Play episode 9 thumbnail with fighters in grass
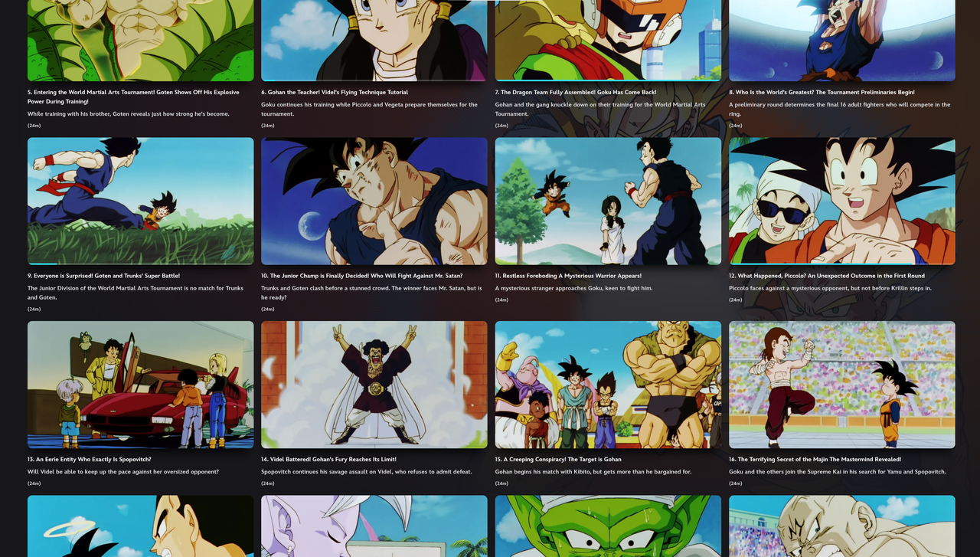This screenshot has height=557, width=980. pos(140,201)
